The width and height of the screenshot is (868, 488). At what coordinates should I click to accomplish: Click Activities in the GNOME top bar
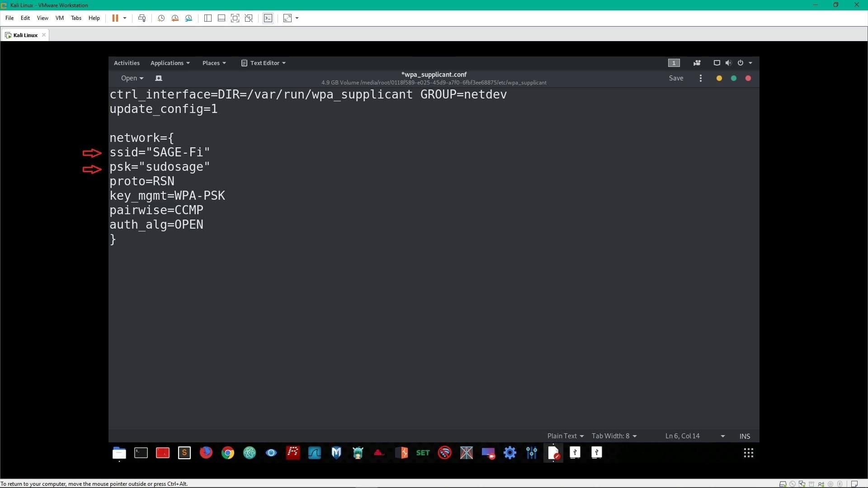point(127,63)
